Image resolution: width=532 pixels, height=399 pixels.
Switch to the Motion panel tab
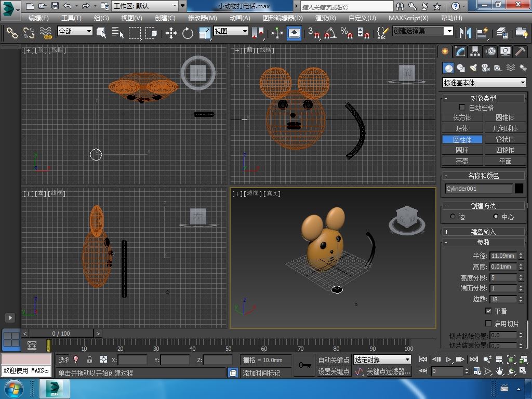point(490,51)
